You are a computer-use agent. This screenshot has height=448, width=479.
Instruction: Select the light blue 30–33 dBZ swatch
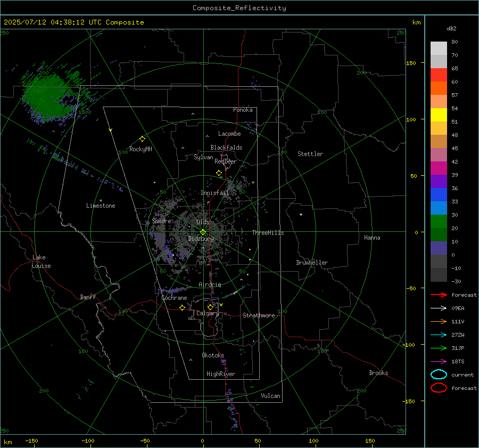[x=439, y=208]
